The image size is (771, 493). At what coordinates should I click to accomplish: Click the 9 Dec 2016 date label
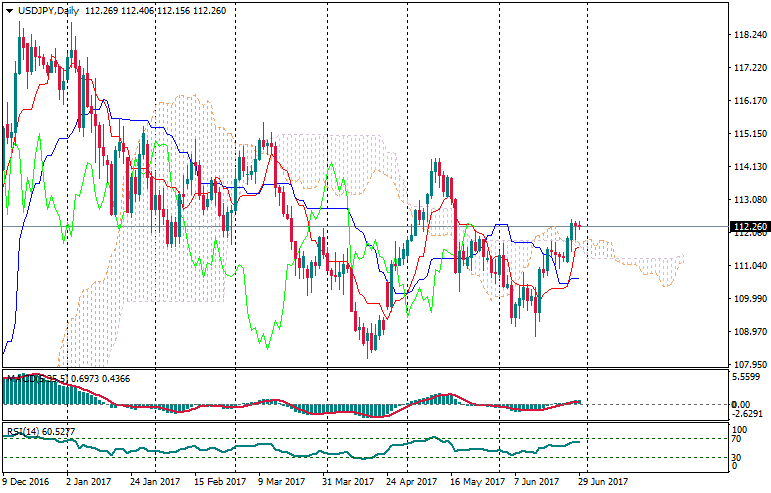[27, 482]
